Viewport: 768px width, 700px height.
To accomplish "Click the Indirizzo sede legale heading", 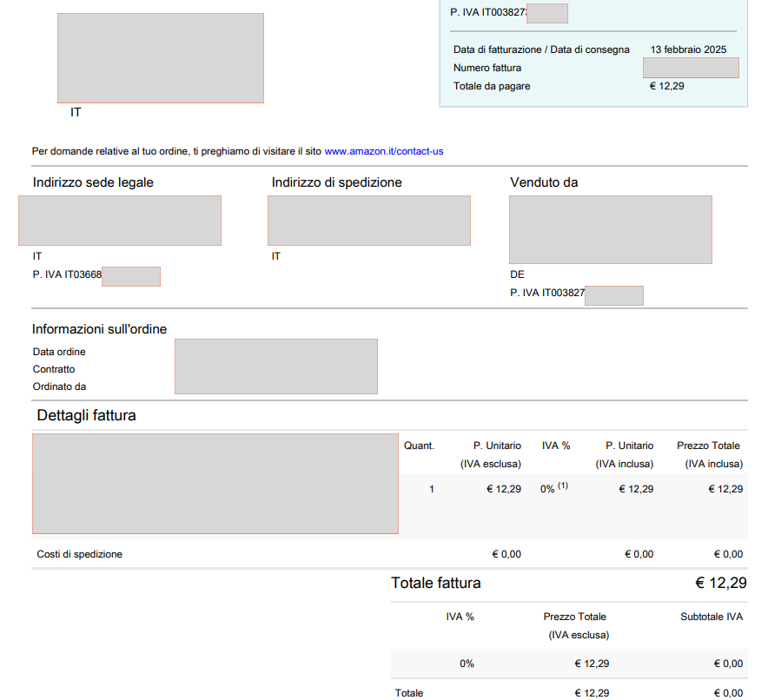I will [x=93, y=182].
